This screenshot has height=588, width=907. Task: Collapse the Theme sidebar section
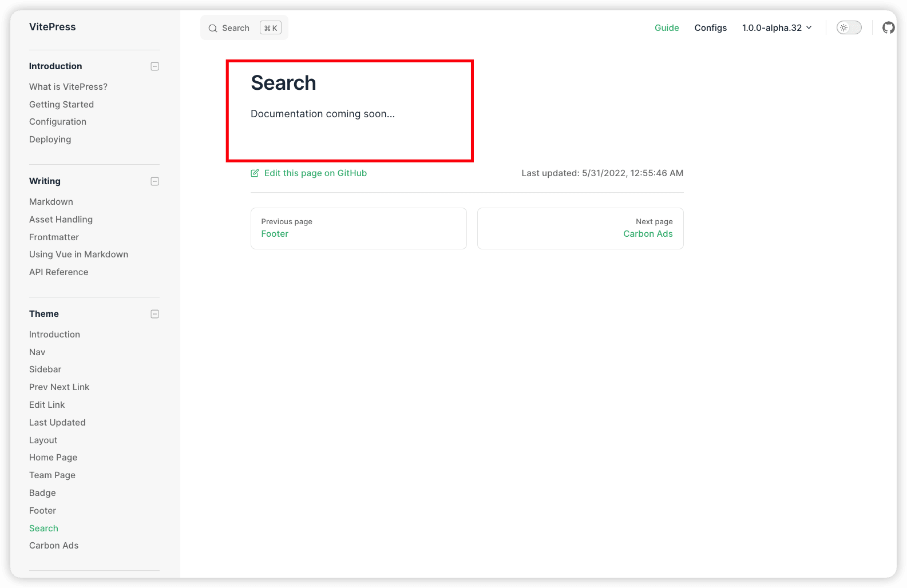[x=155, y=314]
